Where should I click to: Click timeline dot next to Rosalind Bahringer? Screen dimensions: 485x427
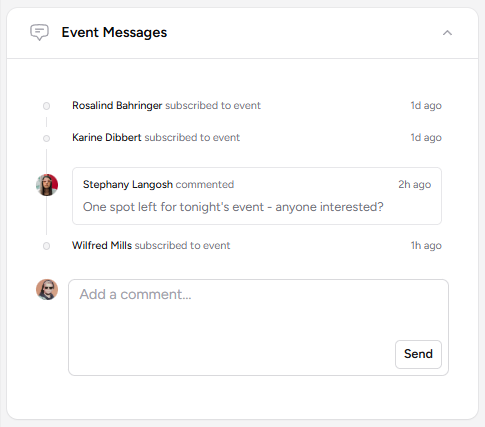[x=46, y=106]
